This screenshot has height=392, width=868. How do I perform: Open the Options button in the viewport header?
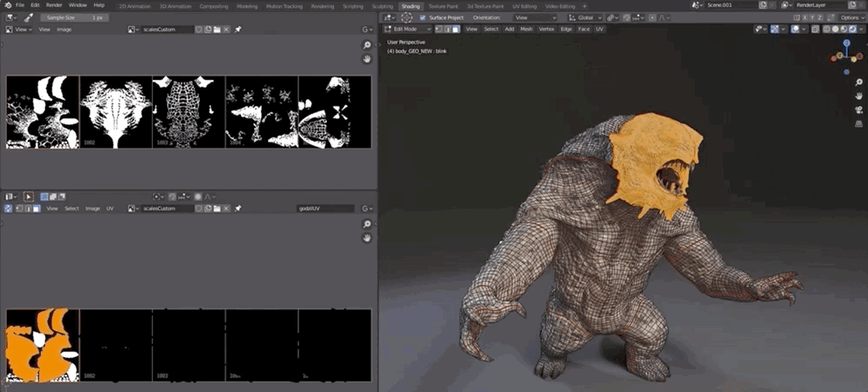coord(851,17)
